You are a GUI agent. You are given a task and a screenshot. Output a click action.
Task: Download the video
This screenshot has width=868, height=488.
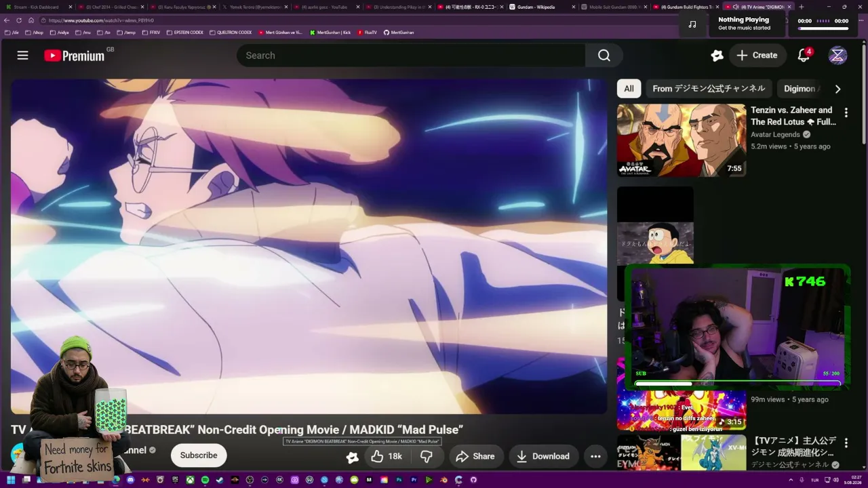[x=543, y=456]
